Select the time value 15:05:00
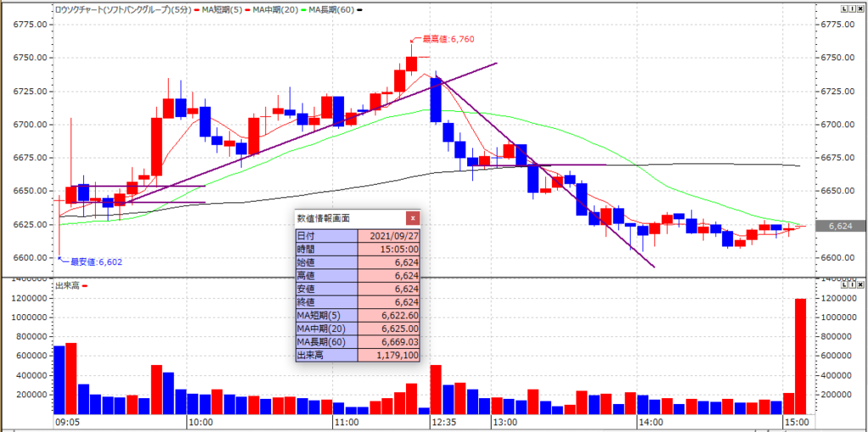The height and width of the screenshot is (432, 868). 388,247
